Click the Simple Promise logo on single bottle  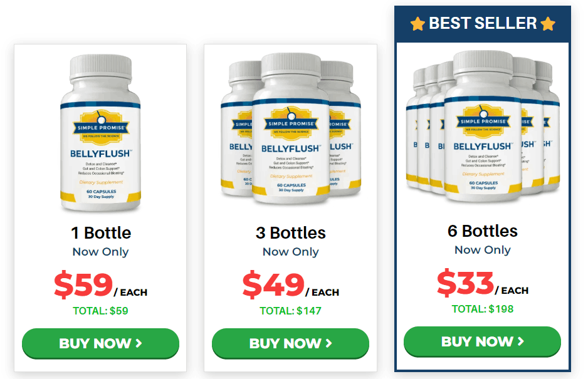click(101, 127)
